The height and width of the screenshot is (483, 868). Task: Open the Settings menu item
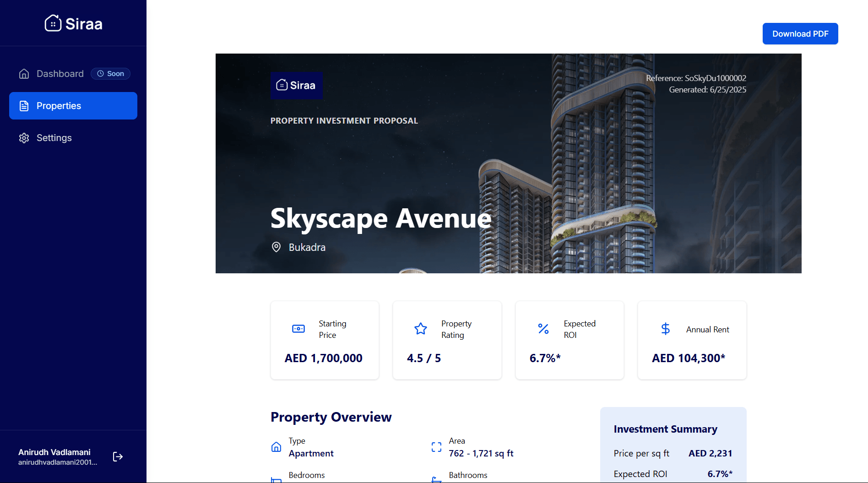(x=54, y=138)
